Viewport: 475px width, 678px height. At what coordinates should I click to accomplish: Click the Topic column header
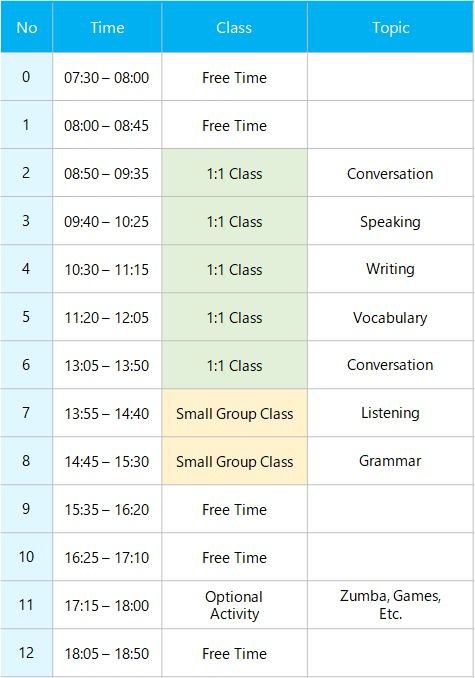click(x=390, y=27)
